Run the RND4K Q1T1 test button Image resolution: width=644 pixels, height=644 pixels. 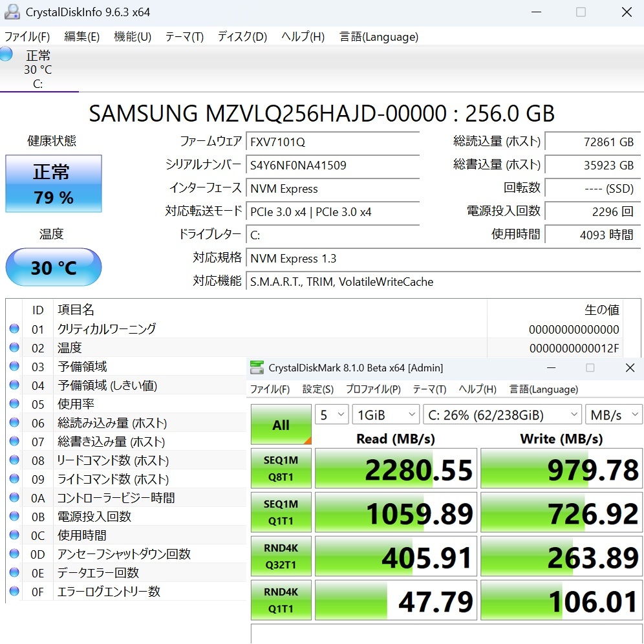(281, 601)
